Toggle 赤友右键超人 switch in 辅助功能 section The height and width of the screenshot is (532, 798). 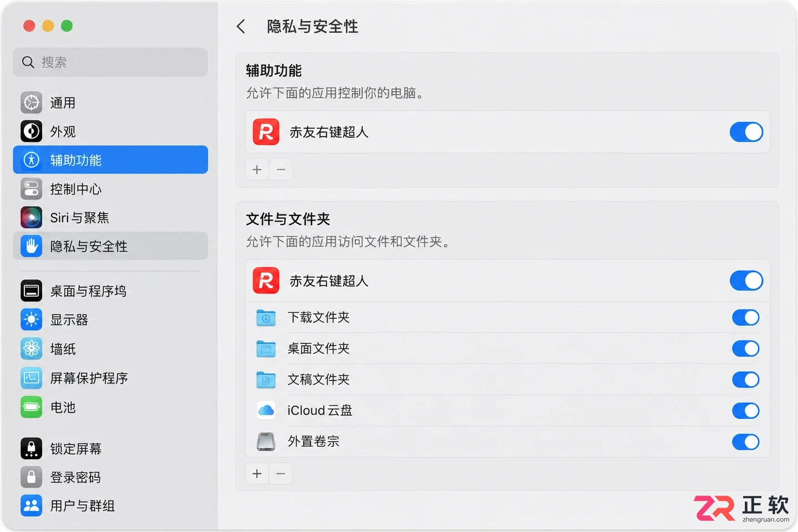click(x=746, y=132)
